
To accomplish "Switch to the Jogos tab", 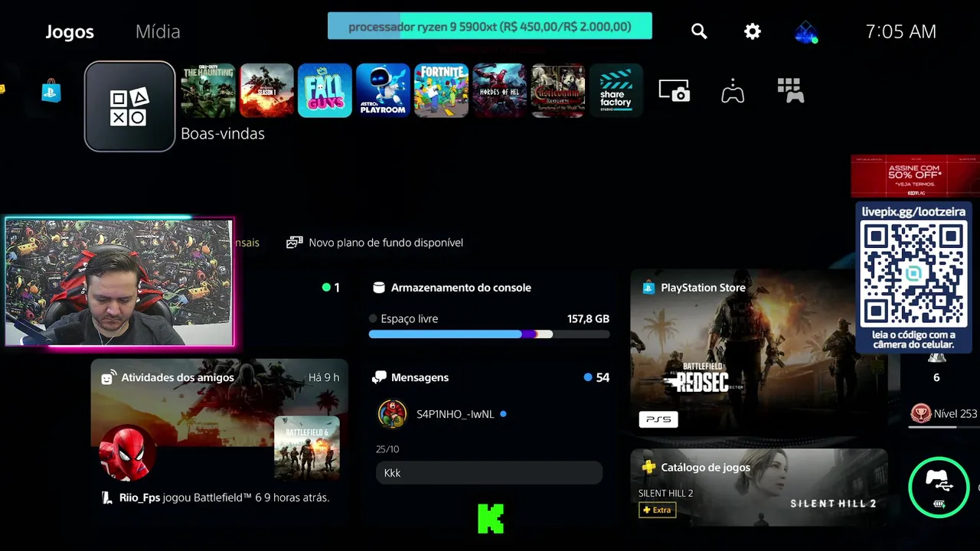I will [x=70, y=31].
